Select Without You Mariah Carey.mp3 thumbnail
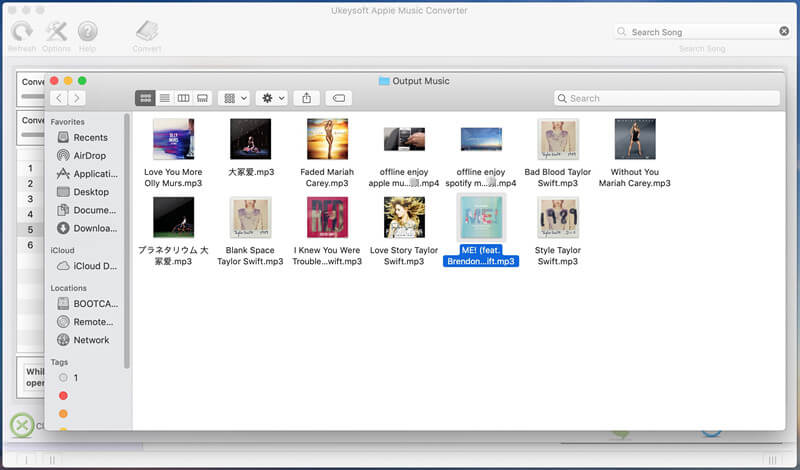This screenshot has height=470, width=800. click(x=635, y=139)
